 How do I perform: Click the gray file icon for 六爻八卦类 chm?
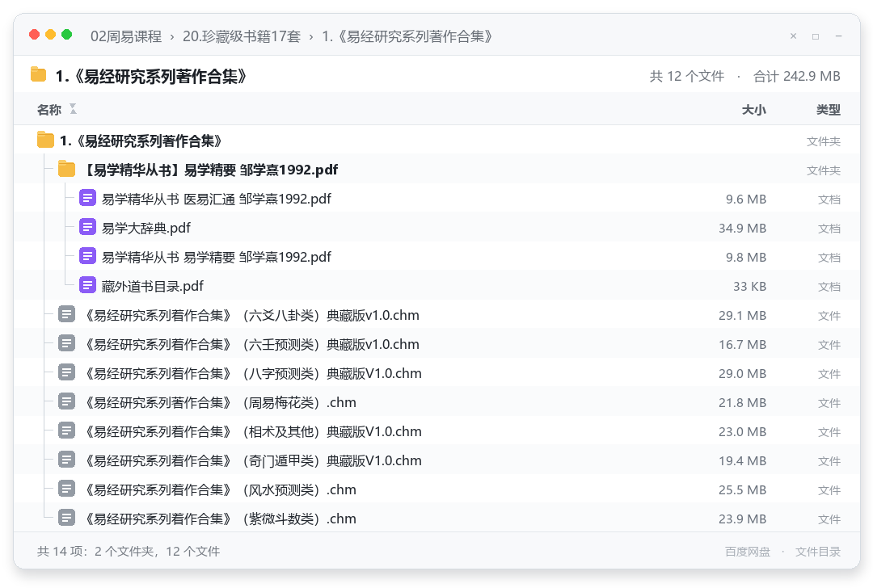(x=66, y=314)
